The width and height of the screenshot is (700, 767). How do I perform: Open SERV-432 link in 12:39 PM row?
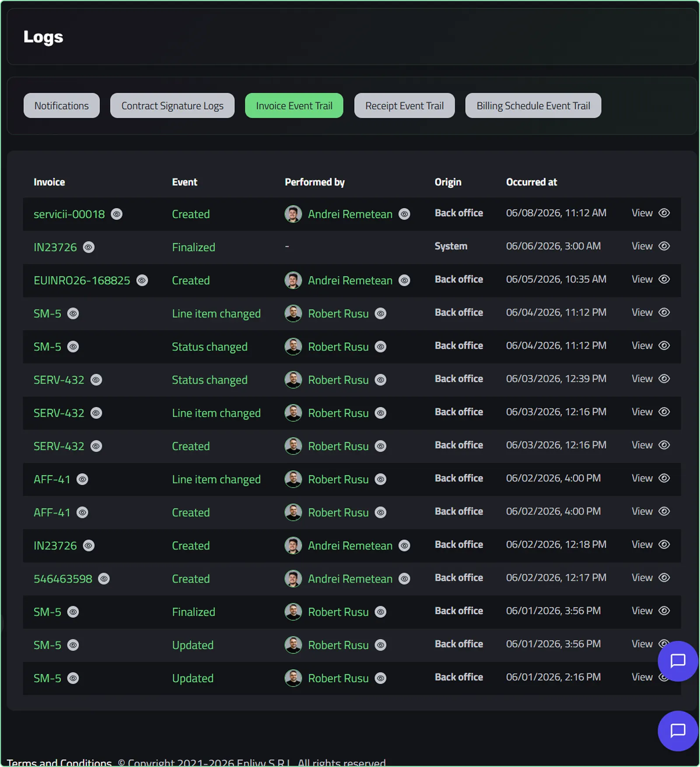tap(59, 380)
